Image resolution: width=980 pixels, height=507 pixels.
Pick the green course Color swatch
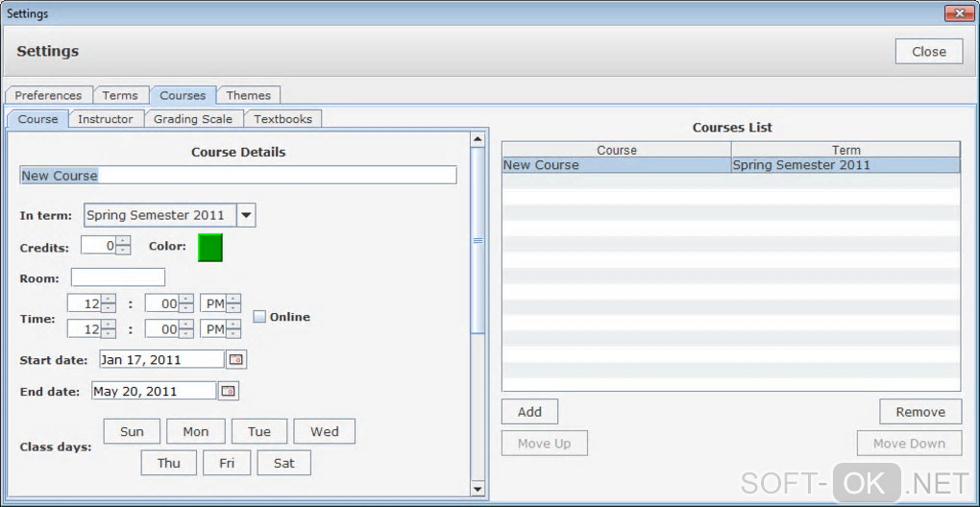(210, 247)
